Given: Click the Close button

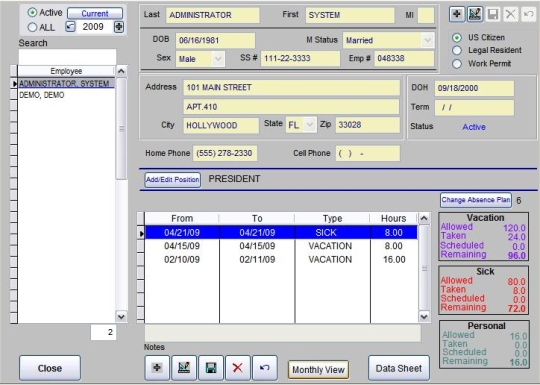Looking at the screenshot, I should 50,368.
